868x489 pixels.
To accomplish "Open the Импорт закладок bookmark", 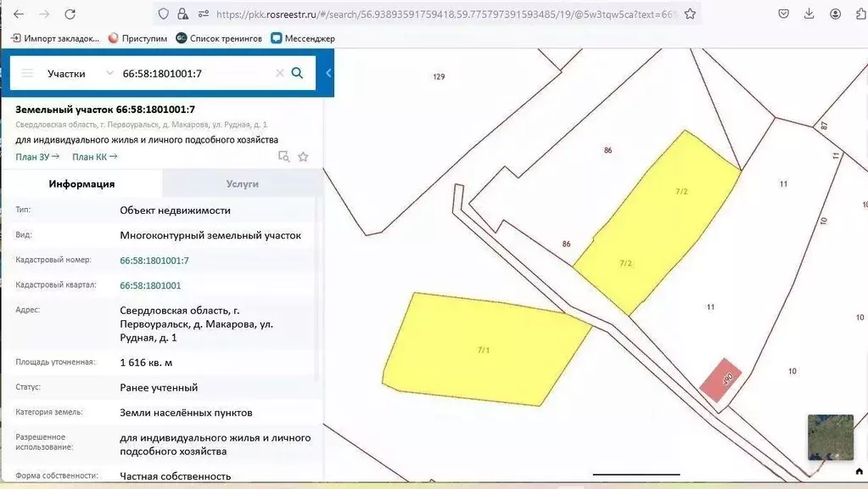I will tap(55, 38).
